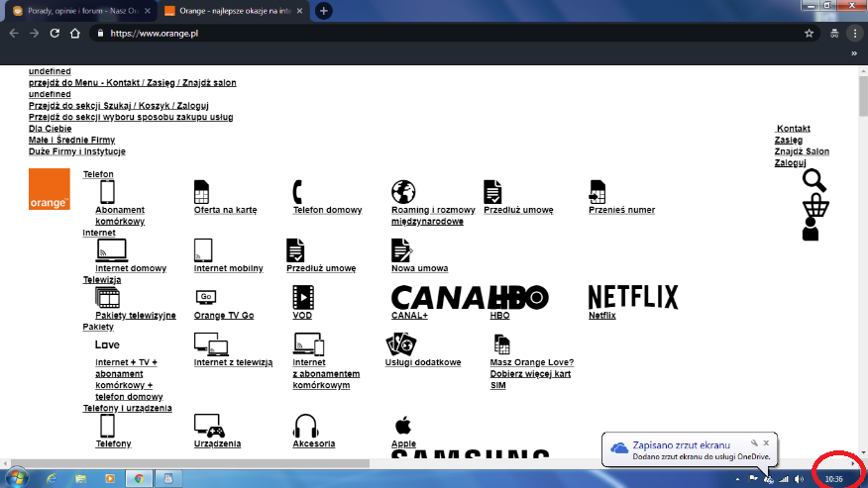Image resolution: width=868 pixels, height=488 pixels.
Task: Close the OneDrive screenshot notification
Action: (x=766, y=442)
